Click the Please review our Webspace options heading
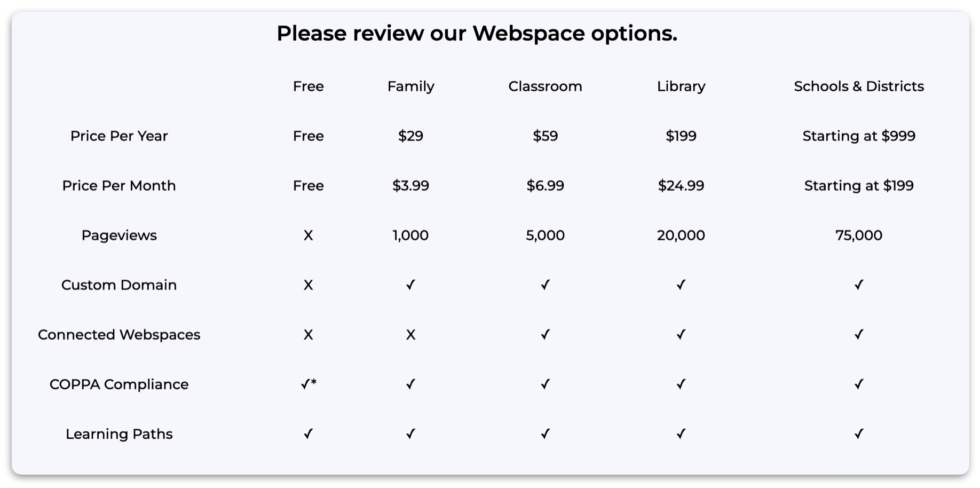Viewport: 980px width, 488px height. [477, 34]
